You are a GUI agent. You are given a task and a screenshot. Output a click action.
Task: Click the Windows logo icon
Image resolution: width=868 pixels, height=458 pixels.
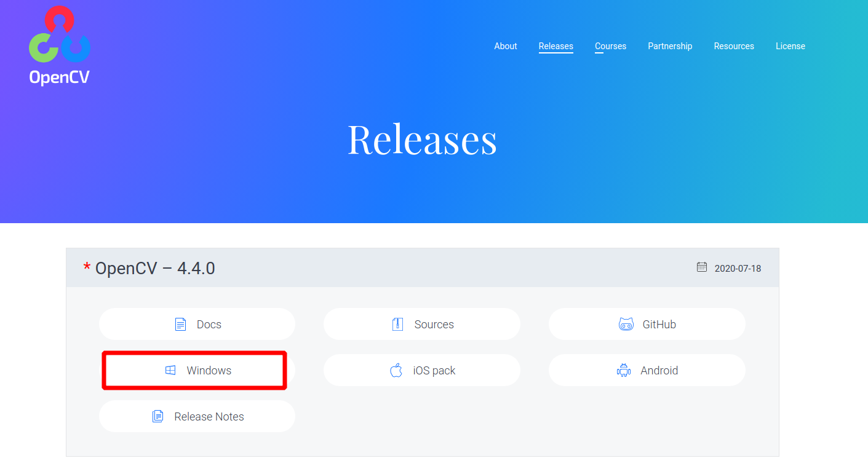pyautogui.click(x=170, y=370)
